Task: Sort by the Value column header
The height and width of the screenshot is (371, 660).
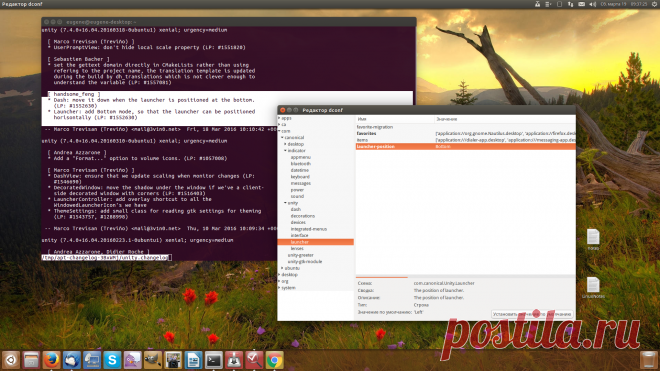Action: point(505,119)
